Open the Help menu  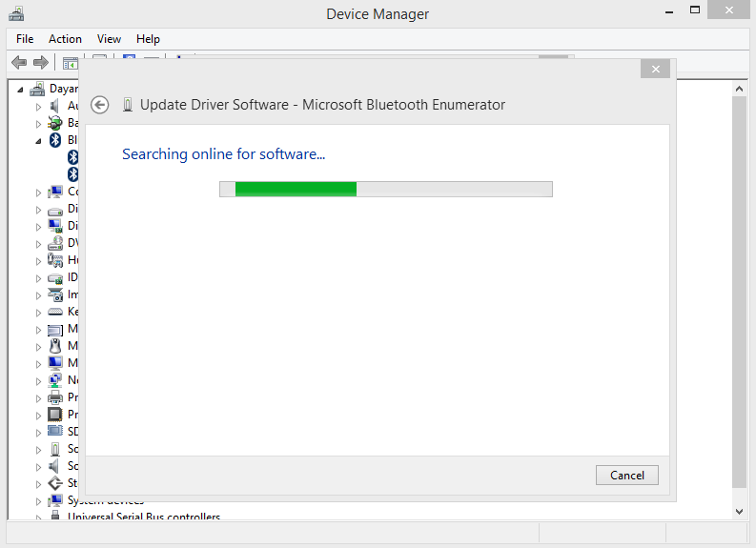tap(148, 39)
